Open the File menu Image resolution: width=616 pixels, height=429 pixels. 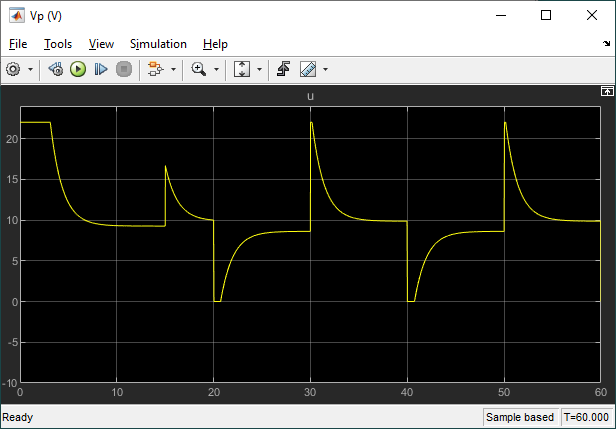[18, 44]
